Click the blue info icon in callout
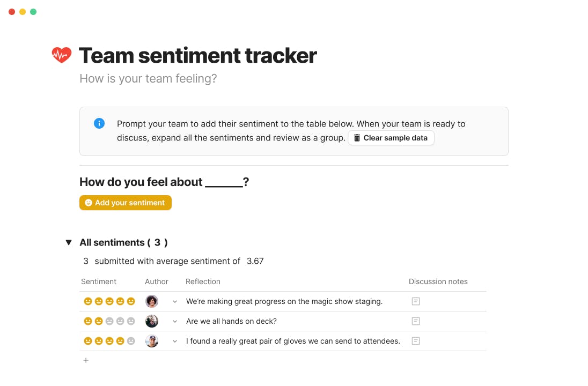 pyautogui.click(x=99, y=123)
